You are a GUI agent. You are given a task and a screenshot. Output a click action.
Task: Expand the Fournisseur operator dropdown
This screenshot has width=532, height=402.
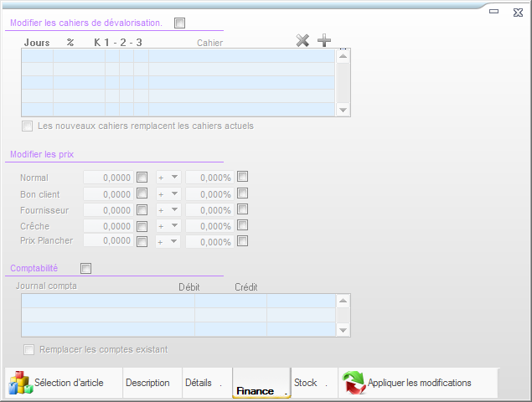[168, 209]
